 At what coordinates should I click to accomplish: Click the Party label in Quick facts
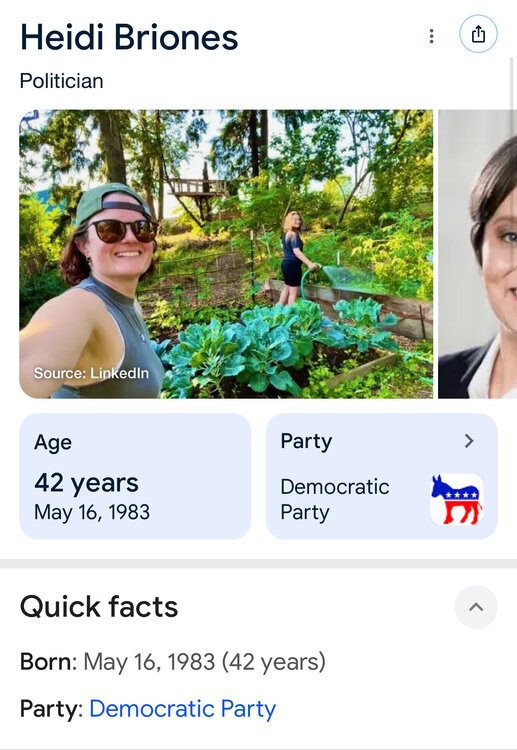click(52, 709)
